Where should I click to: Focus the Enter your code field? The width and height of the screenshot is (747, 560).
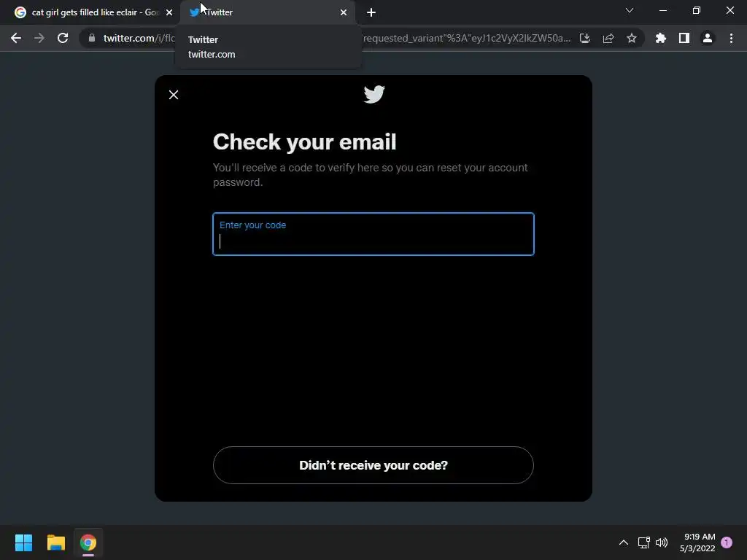(373, 234)
